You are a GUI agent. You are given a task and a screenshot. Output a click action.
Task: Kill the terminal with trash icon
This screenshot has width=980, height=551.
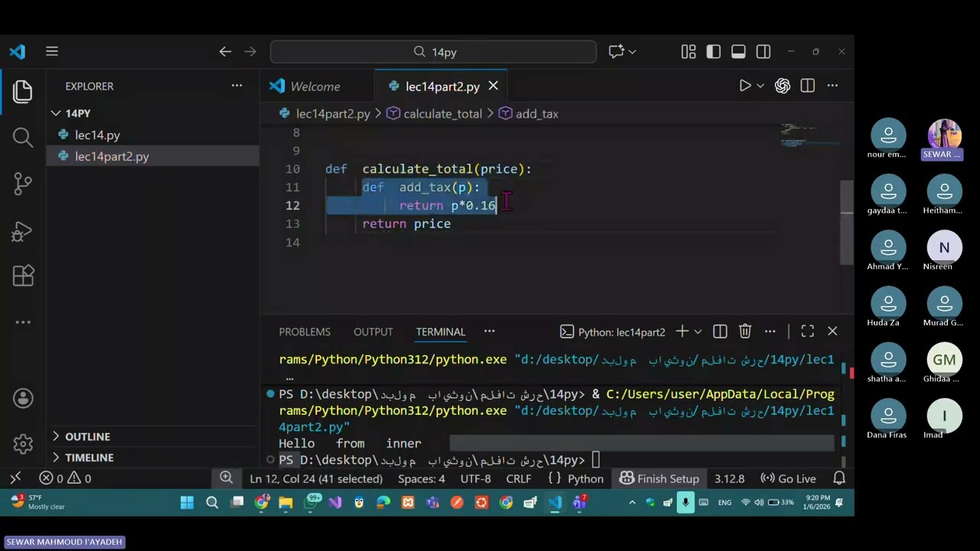[745, 331]
